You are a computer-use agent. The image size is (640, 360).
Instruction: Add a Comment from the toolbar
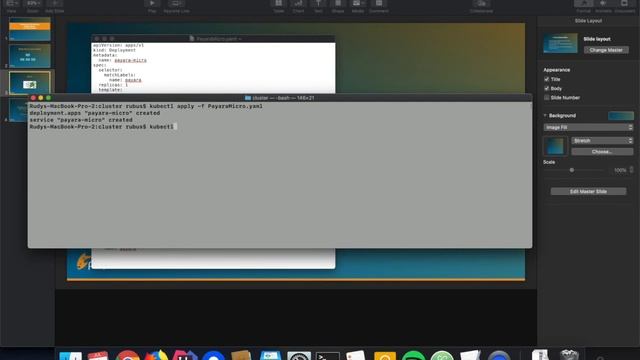click(379, 6)
